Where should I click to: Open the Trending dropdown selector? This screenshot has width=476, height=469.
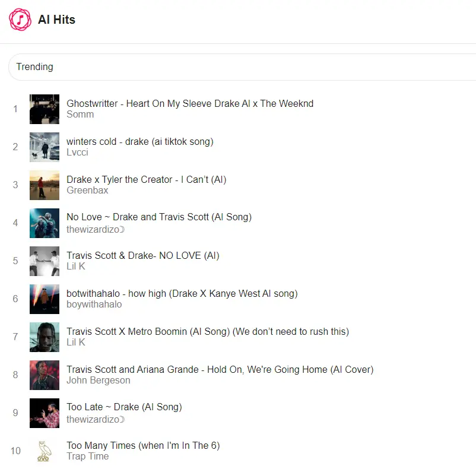pos(242,67)
